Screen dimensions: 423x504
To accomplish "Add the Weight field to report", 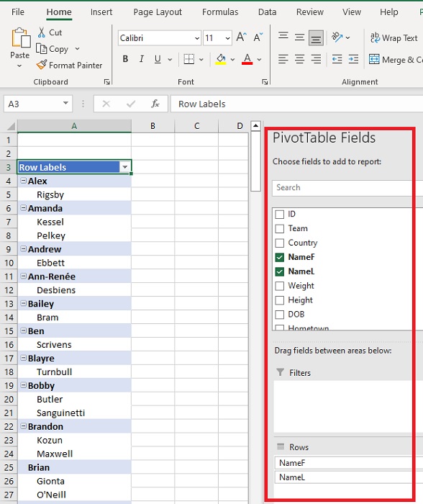I will pos(280,286).
